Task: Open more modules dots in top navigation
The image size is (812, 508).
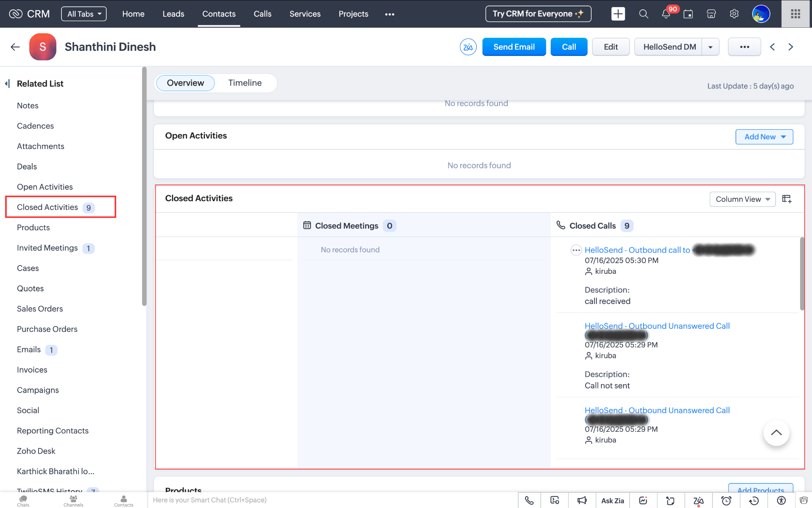Action: (389, 14)
